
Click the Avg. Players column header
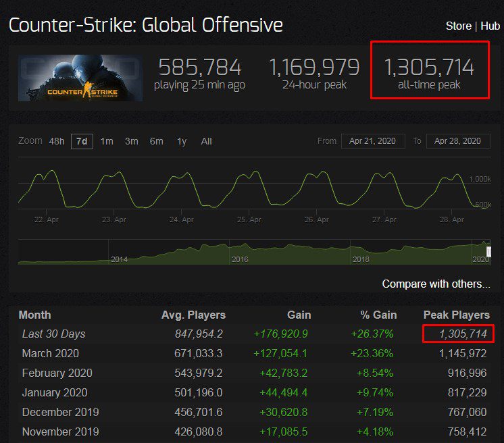pyautogui.click(x=193, y=315)
